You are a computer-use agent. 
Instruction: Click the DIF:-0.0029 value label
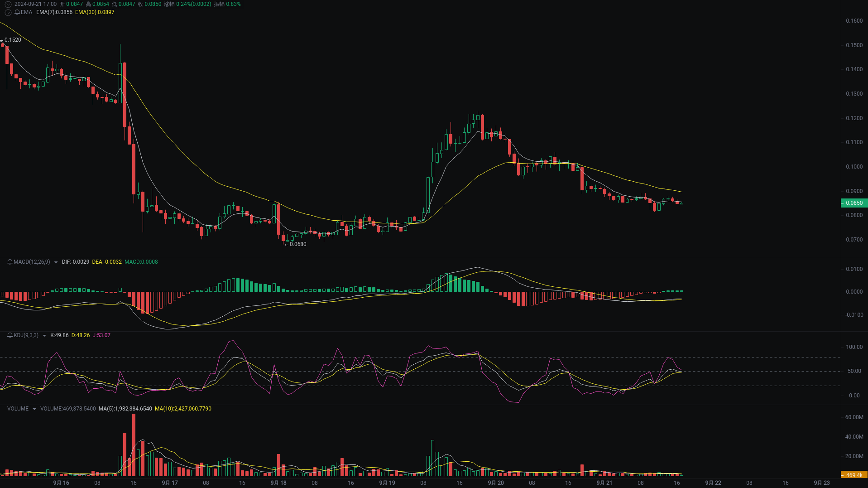pyautogui.click(x=75, y=262)
